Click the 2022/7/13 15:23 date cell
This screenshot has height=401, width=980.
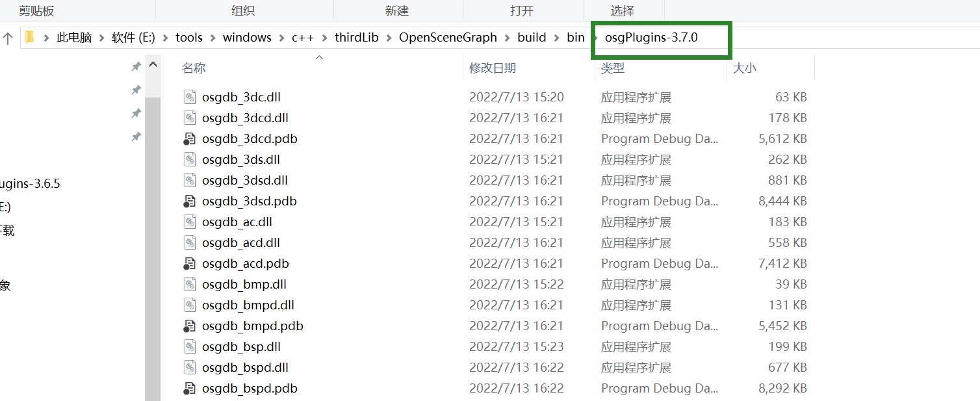(517, 347)
